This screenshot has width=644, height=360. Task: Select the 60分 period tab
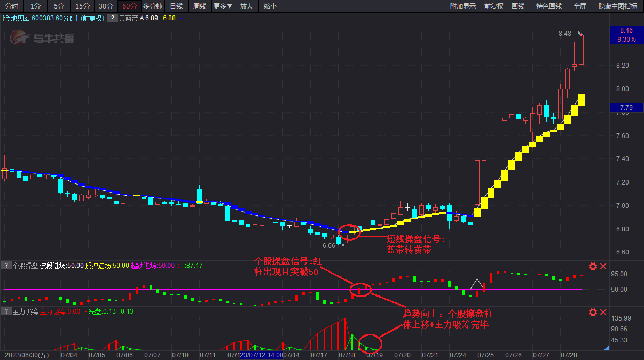point(129,6)
